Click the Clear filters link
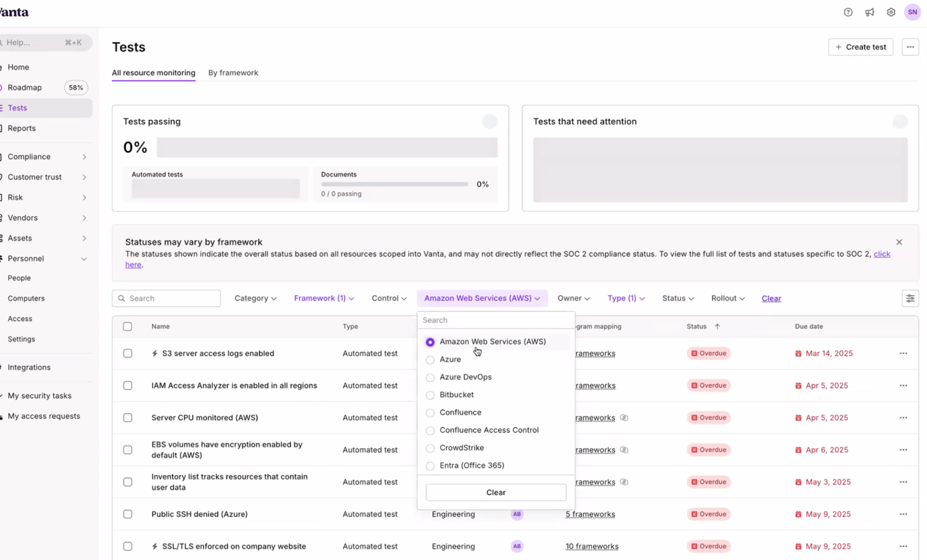Image resolution: width=927 pixels, height=560 pixels. pos(771,298)
